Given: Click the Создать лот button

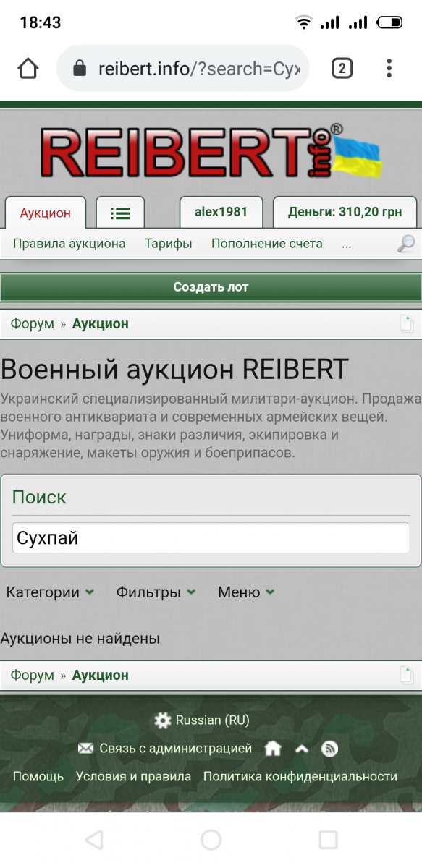Looking at the screenshot, I should 211,287.
